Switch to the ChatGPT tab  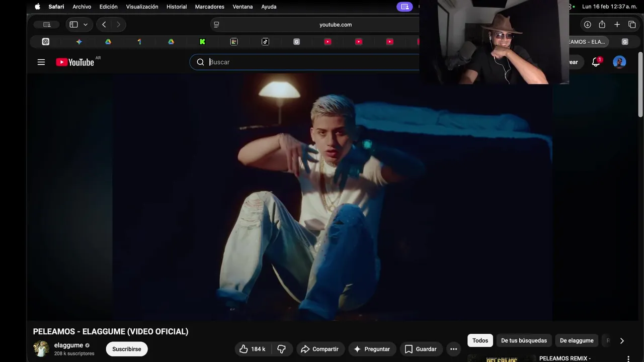(46, 42)
